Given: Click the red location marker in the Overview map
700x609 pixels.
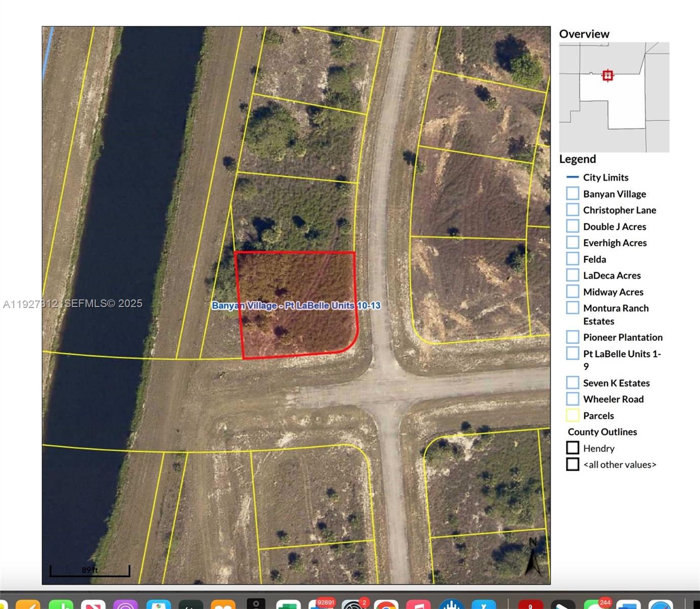Looking at the screenshot, I should [x=608, y=75].
